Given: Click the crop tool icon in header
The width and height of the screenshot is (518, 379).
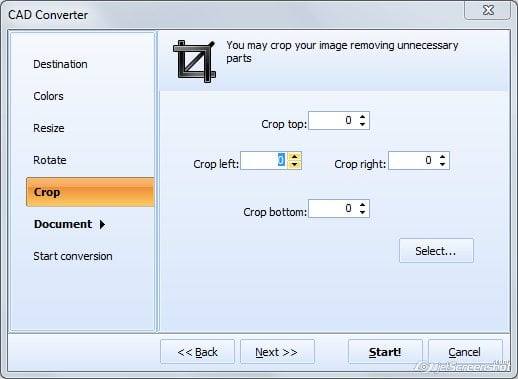Looking at the screenshot, I should pyautogui.click(x=195, y=61).
